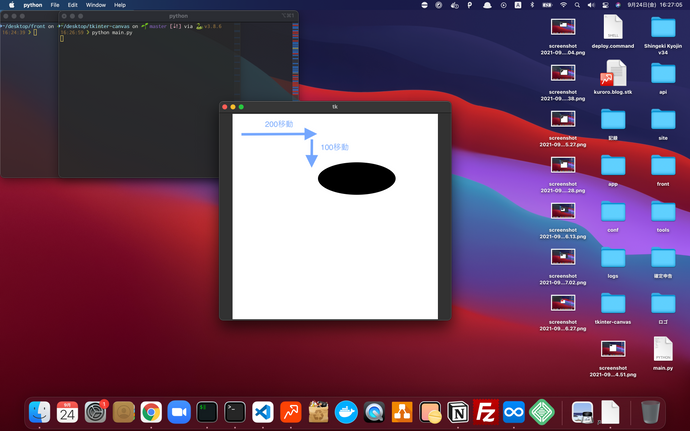The image size is (690, 431).
Task: Launch Visual Studio Code from Dock
Action: click(x=263, y=413)
